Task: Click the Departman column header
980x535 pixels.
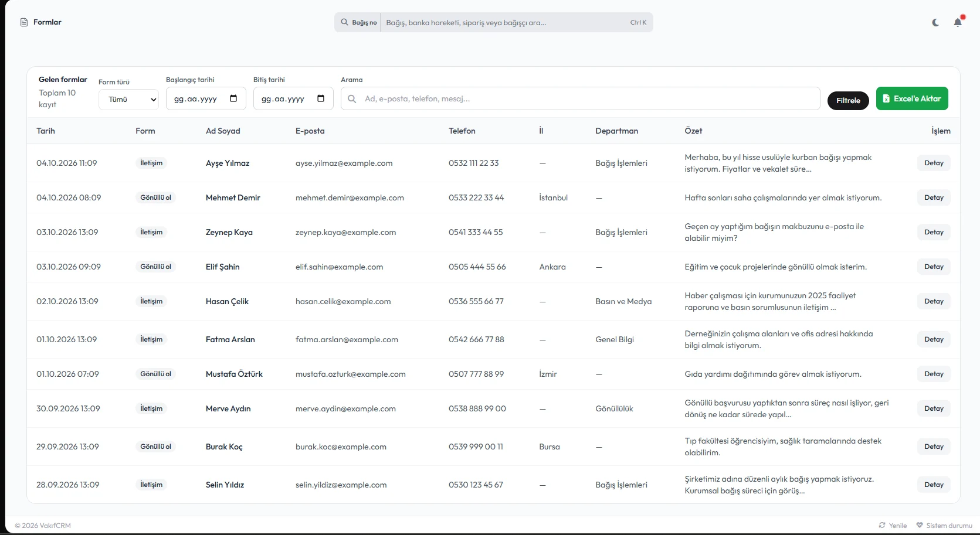Action: tap(617, 131)
